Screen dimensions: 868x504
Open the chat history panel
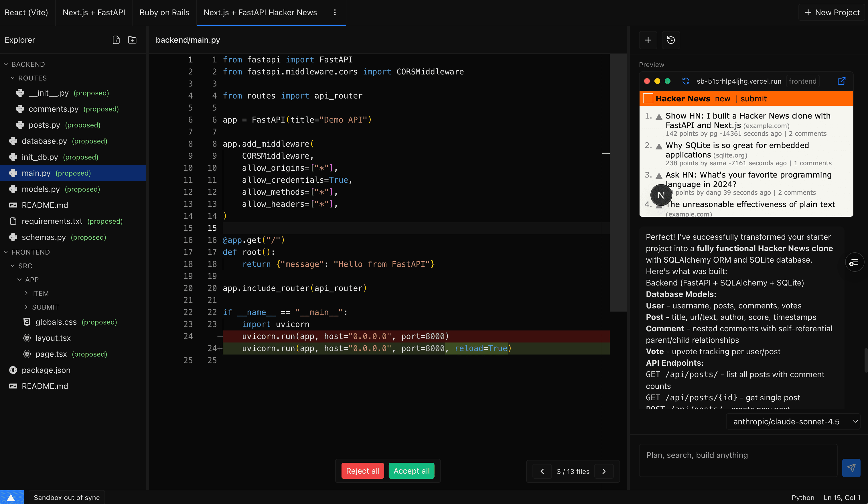pos(671,40)
